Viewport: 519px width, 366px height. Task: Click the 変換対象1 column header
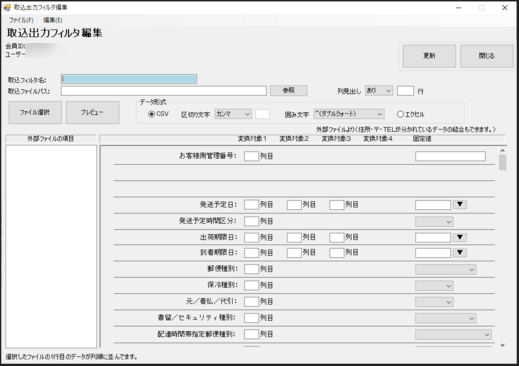click(x=252, y=139)
